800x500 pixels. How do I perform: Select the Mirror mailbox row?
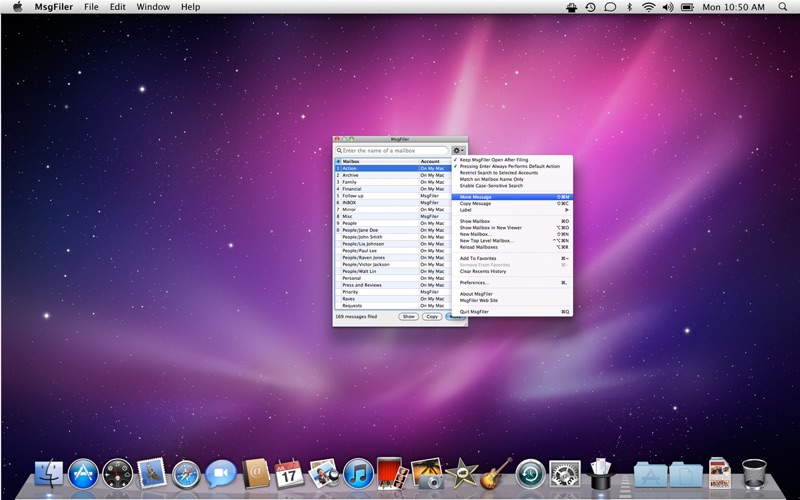coord(393,210)
